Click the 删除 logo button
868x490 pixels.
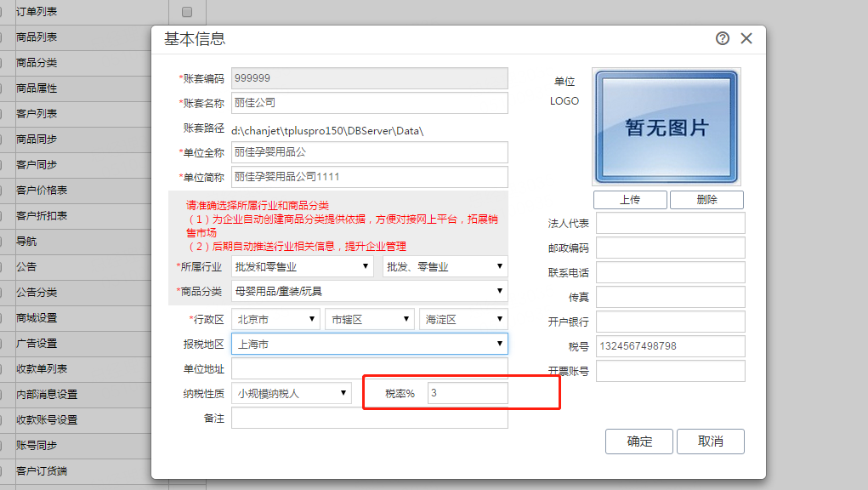(x=706, y=199)
